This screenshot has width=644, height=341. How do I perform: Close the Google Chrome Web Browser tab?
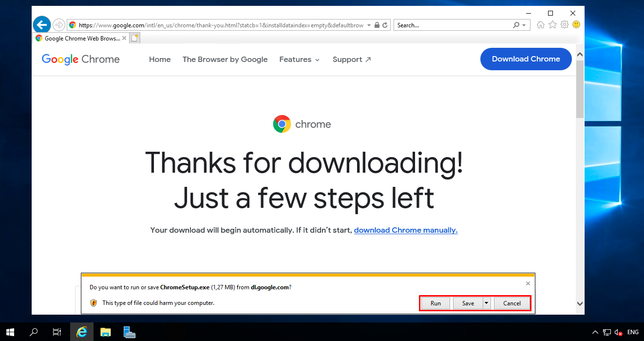pyautogui.click(x=124, y=38)
